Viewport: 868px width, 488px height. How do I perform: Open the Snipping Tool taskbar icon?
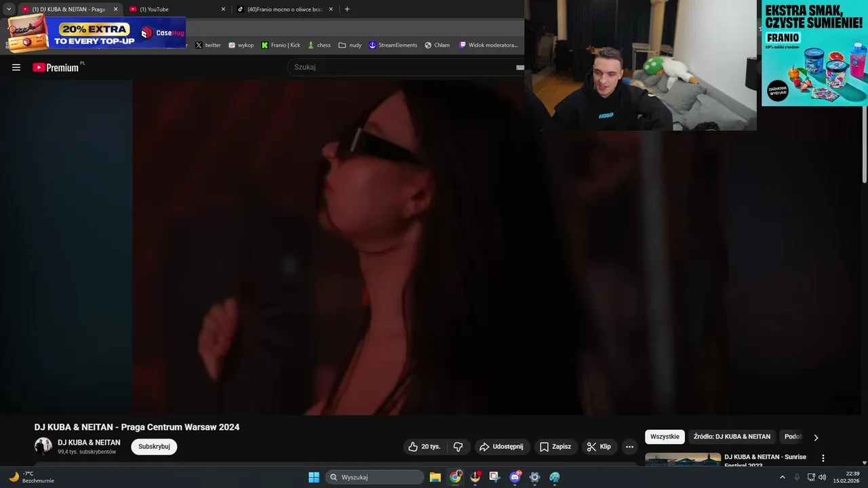(x=495, y=477)
